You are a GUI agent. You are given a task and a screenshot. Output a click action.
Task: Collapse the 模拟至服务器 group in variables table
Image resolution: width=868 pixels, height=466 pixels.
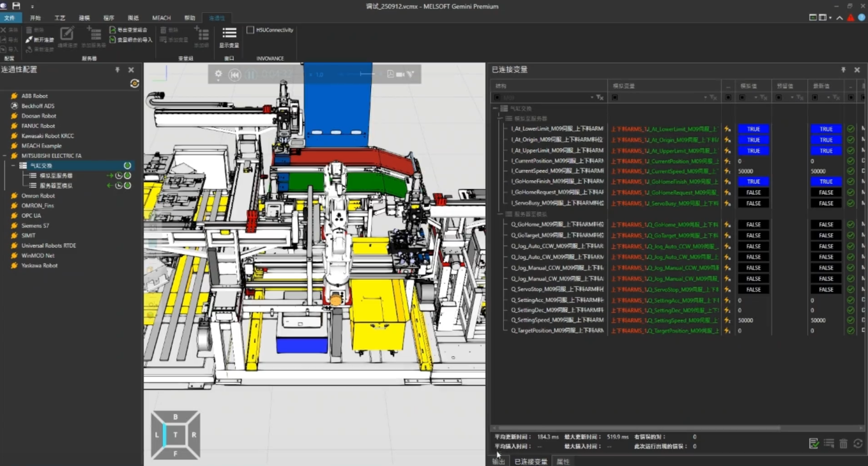501,119
